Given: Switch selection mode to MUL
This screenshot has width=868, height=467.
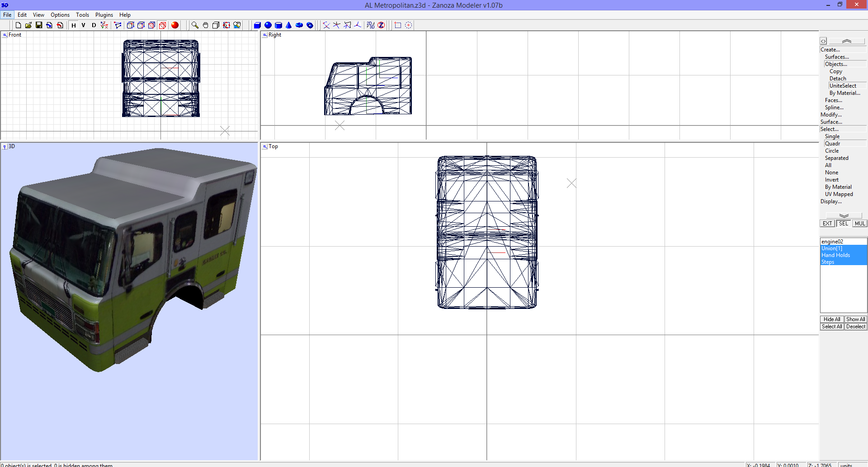Looking at the screenshot, I should click(x=859, y=223).
